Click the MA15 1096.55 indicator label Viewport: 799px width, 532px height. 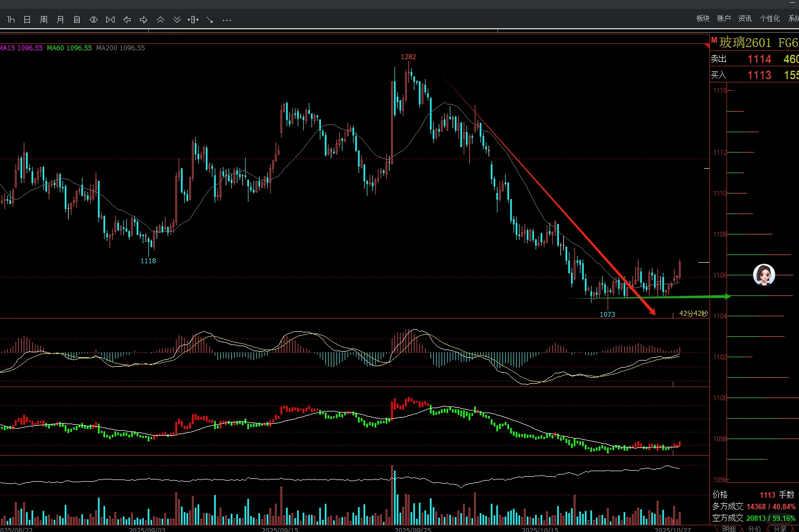click(x=21, y=48)
